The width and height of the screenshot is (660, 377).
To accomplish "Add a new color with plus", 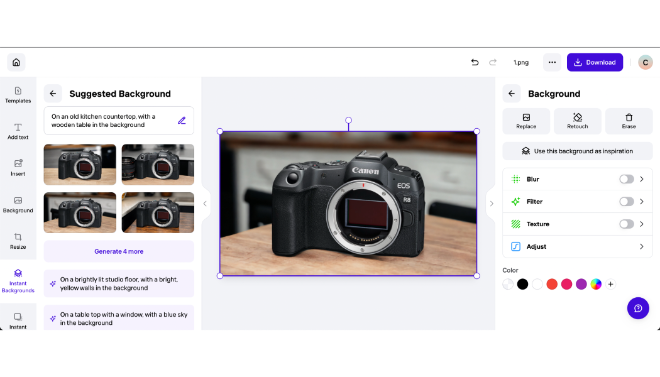I will pyautogui.click(x=610, y=284).
